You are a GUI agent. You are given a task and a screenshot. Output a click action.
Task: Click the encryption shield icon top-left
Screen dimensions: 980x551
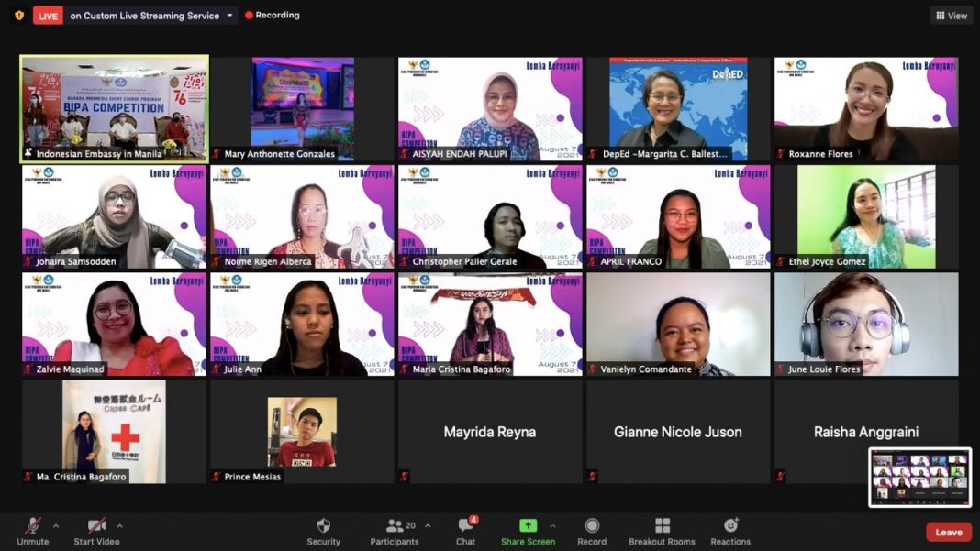click(x=19, y=16)
